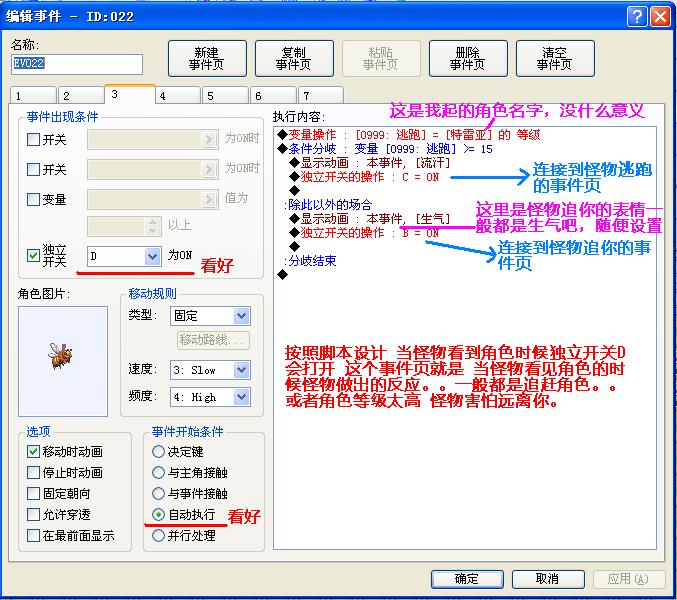Screen dimensions: 677x600
Task: Switch to event page tab 1
Action: 33,95
